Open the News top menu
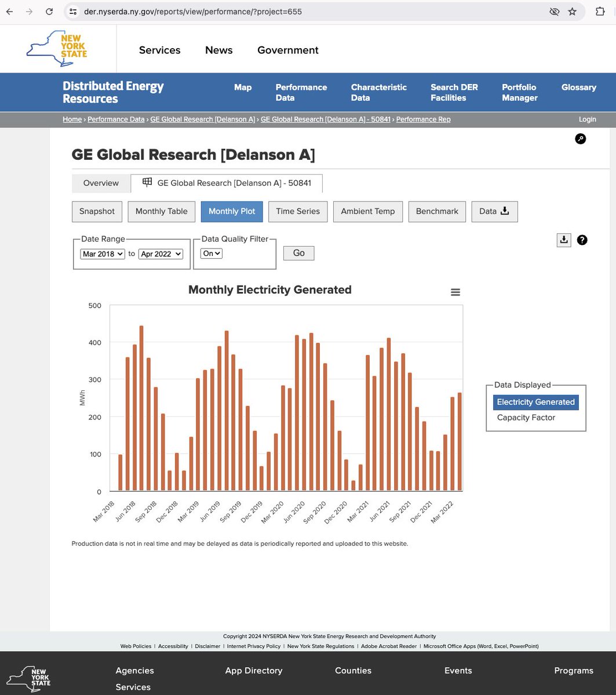The height and width of the screenshot is (695, 616). (219, 50)
